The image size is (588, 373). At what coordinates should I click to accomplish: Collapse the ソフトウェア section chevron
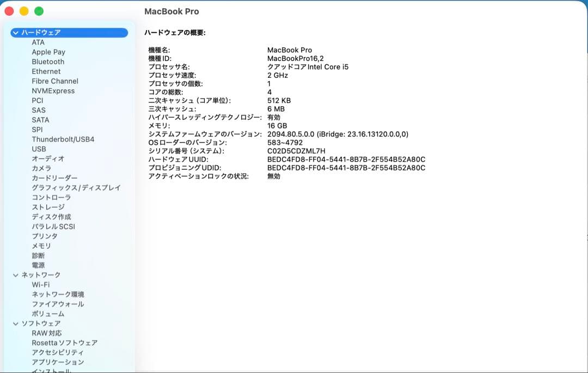point(15,323)
